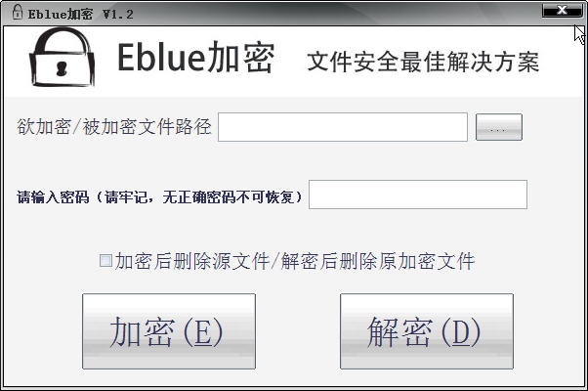Screen dimensions: 588x391
Task: Click the 文件安全最佳解决方案 tagline
Action: (423, 62)
